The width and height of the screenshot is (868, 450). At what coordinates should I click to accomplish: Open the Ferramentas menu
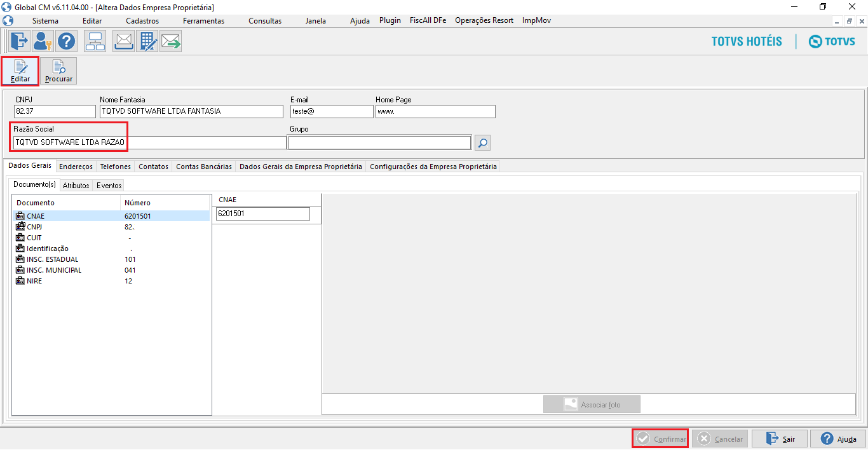[203, 21]
